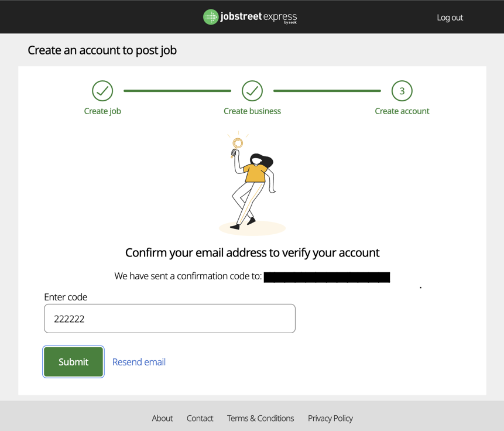
Task: Click progress bar between job and business steps
Action: pyautogui.click(x=177, y=91)
